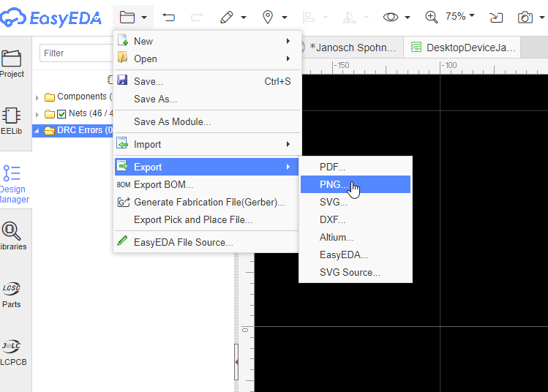This screenshot has width=548, height=392.
Task: Click the rotate/flip tools icon
Action: (x=349, y=17)
